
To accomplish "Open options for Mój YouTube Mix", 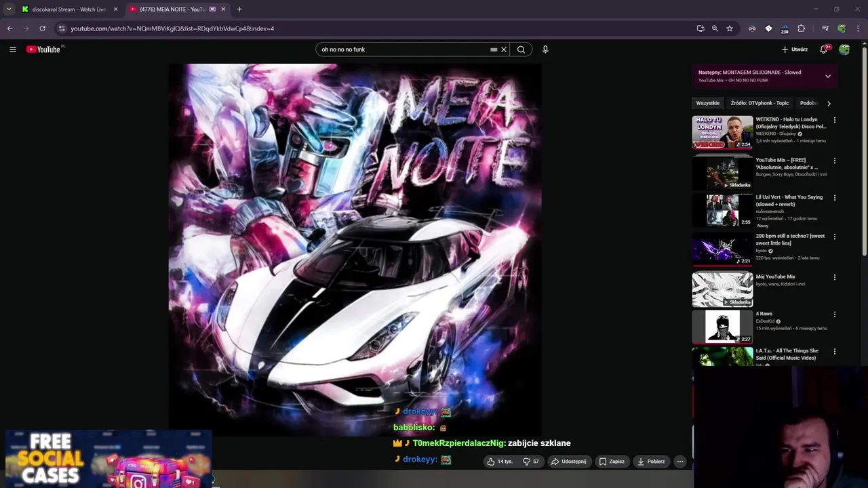I will [835, 277].
